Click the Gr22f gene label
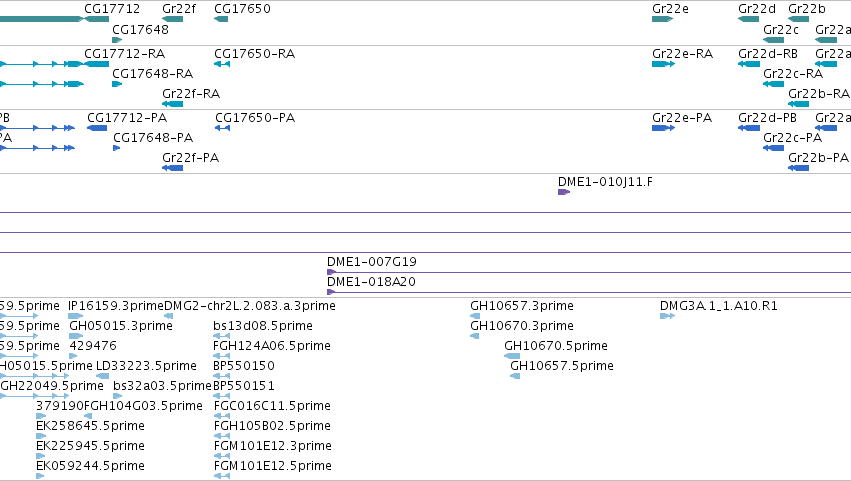 (x=179, y=9)
